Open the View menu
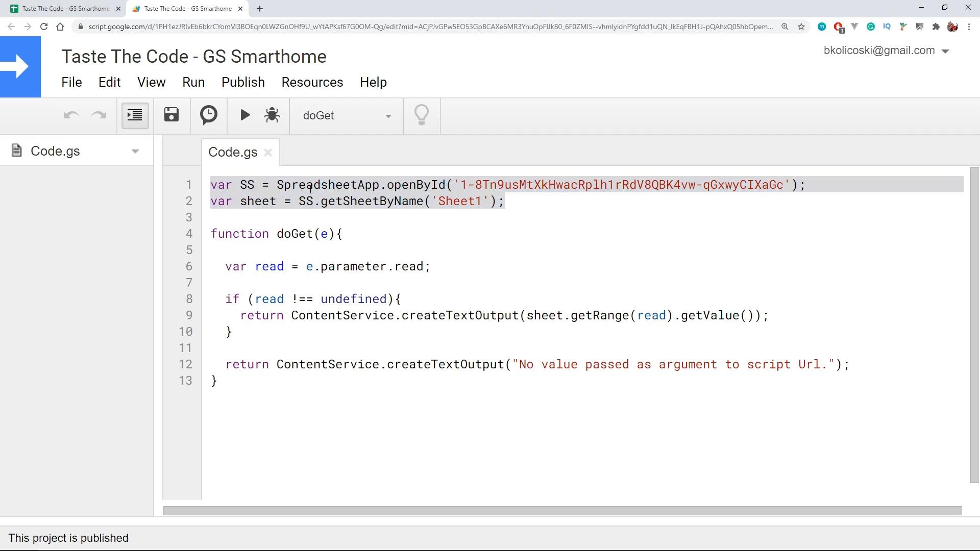Viewport: 980px width, 551px height. click(x=151, y=82)
